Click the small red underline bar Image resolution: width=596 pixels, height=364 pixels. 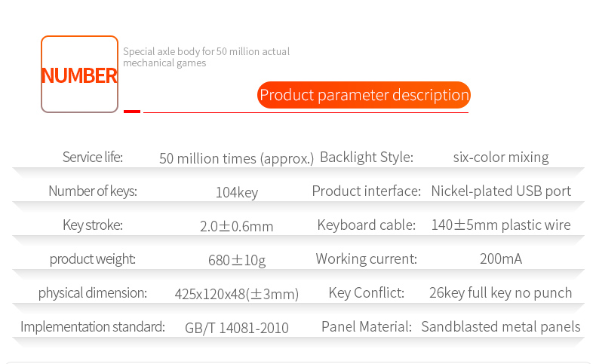(132, 111)
